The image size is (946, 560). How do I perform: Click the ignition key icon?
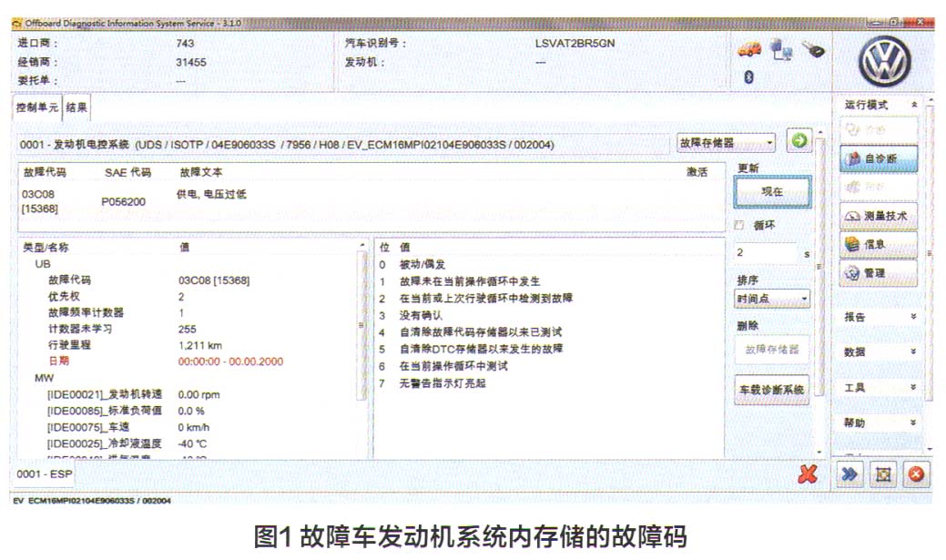(x=813, y=49)
